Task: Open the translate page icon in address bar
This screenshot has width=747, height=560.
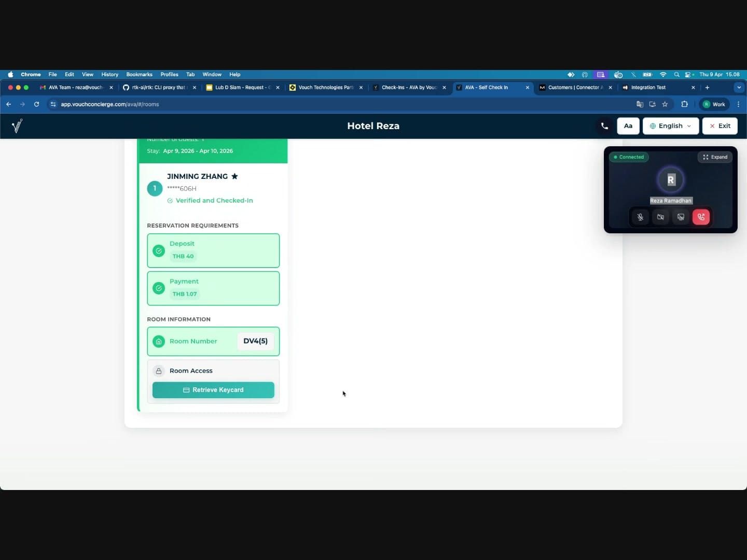Action: 639,104
